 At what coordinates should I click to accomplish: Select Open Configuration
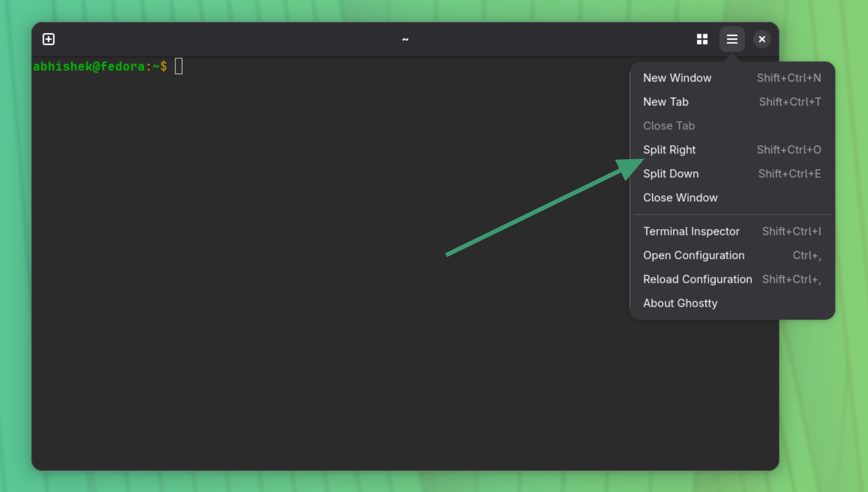click(694, 255)
